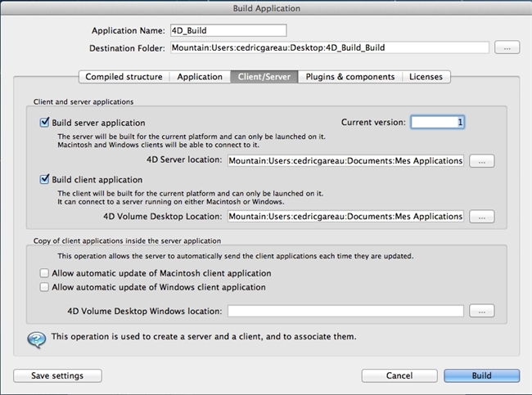Open the Licenses tab
532x395 pixels.
(x=426, y=77)
